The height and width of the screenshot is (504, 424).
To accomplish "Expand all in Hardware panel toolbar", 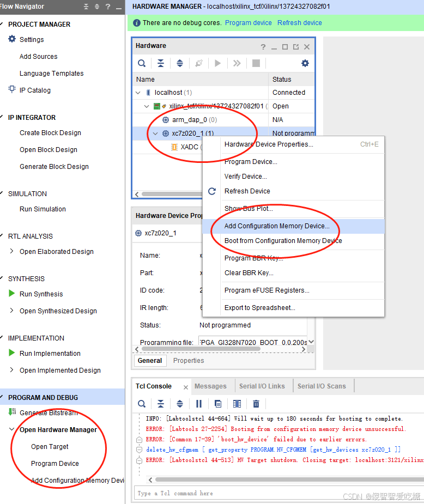I will (x=180, y=63).
